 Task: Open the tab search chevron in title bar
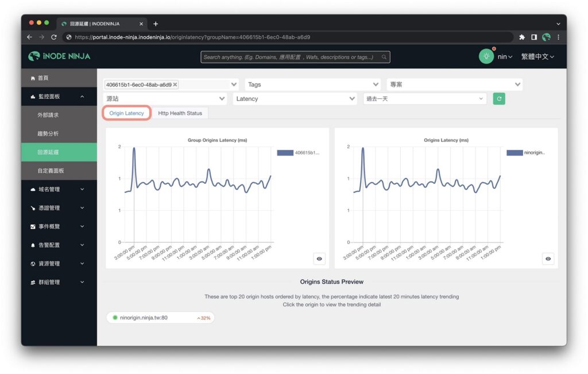[558, 24]
